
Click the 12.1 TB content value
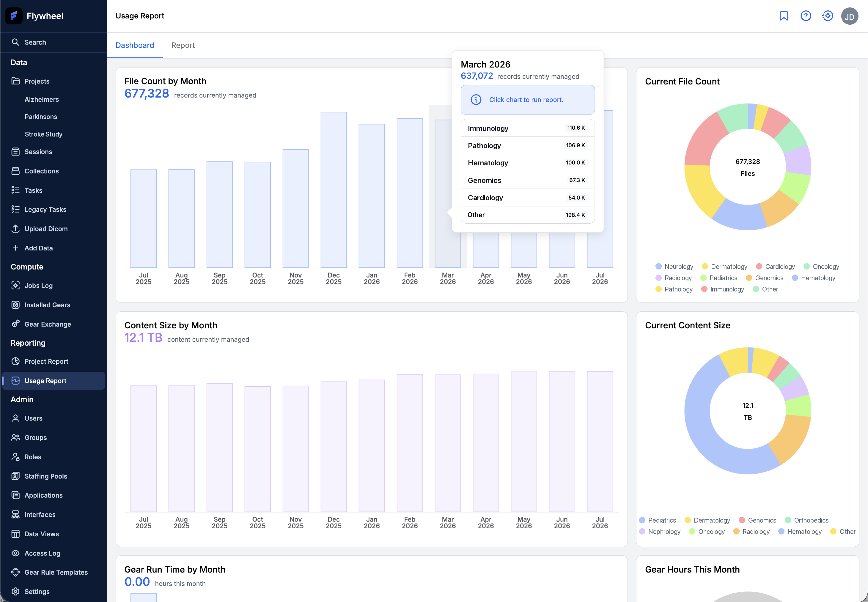tap(143, 337)
